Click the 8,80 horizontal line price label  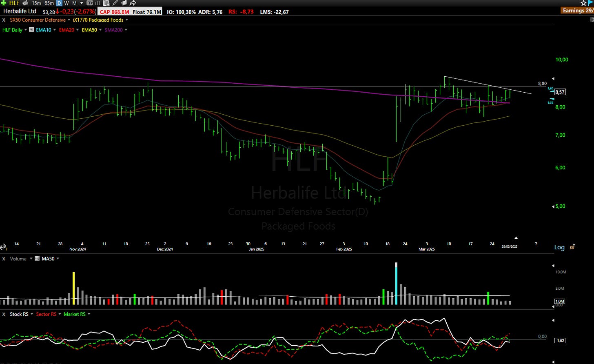pos(542,84)
